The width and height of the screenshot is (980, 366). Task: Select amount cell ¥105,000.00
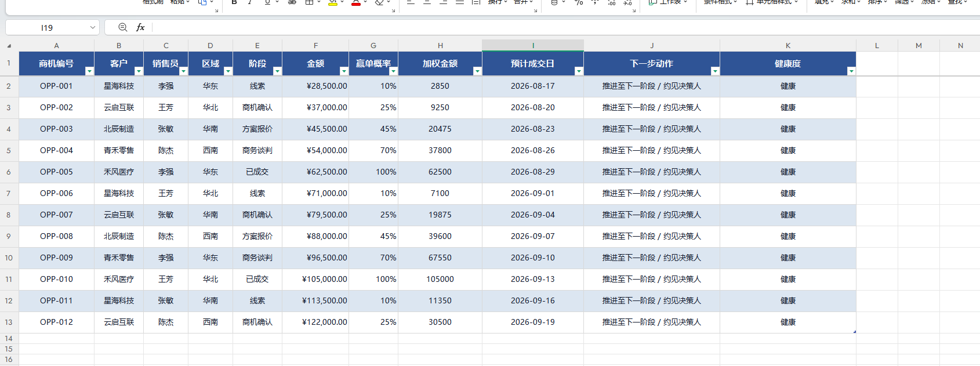click(315, 279)
